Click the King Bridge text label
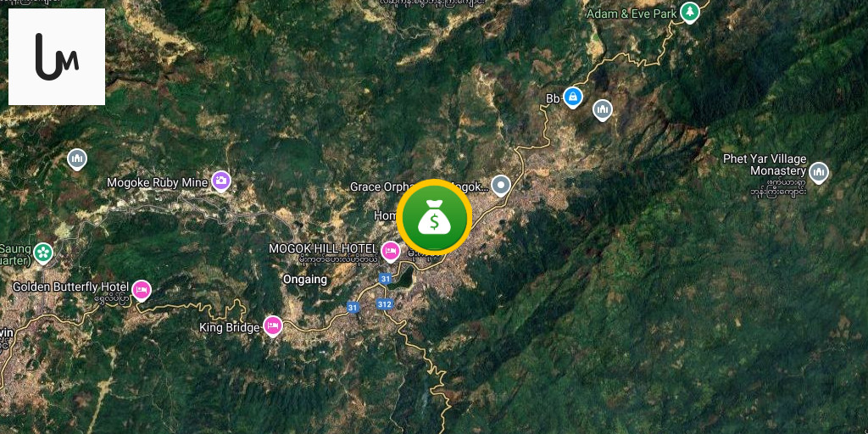 point(229,328)
